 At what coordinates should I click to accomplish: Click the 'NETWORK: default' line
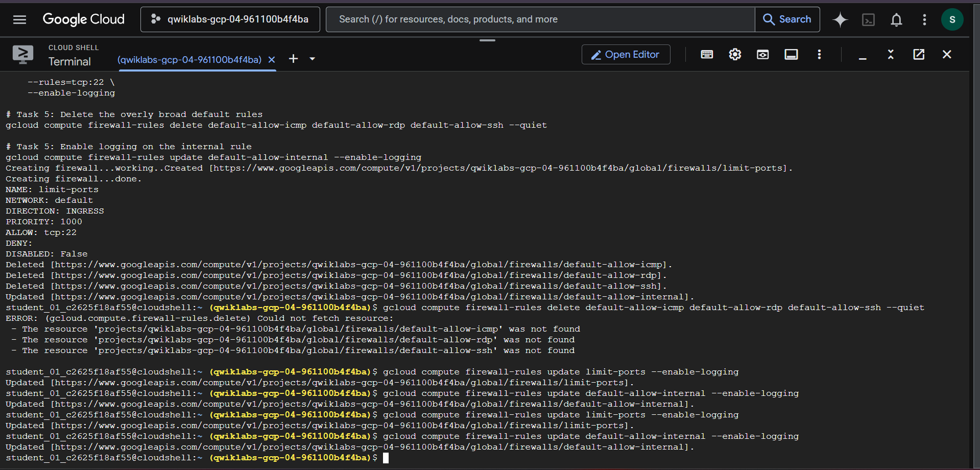pos(50,200)
